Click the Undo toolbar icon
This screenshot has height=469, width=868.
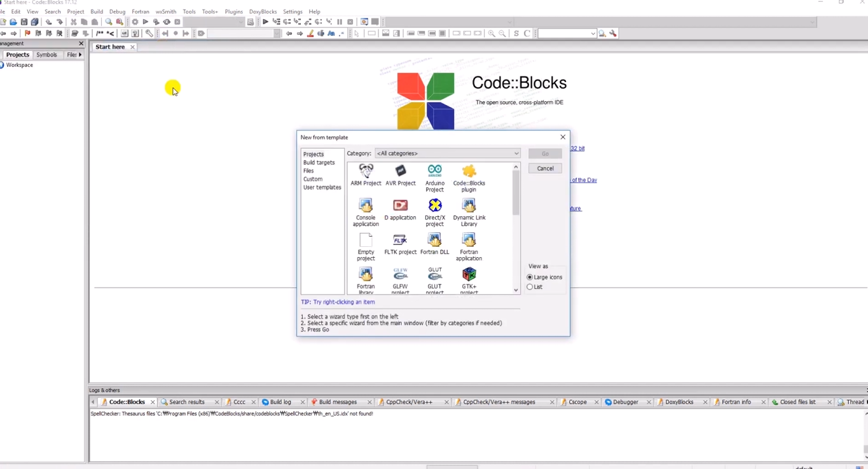pos(48,22)
